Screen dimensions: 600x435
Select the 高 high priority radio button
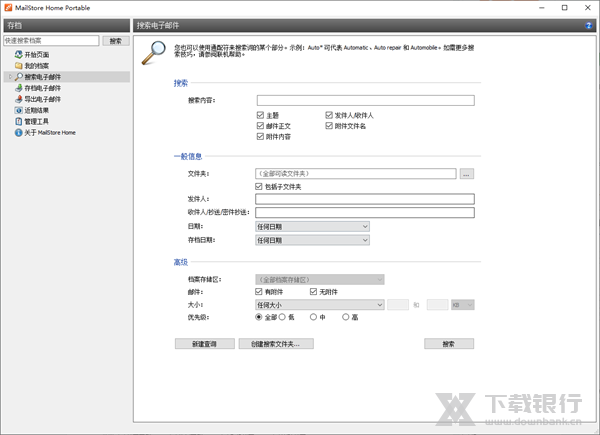point(346,317)
